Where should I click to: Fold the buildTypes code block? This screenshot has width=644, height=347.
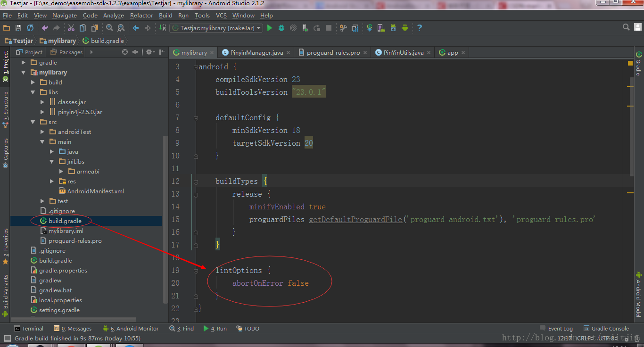click(x=196, y=182)
